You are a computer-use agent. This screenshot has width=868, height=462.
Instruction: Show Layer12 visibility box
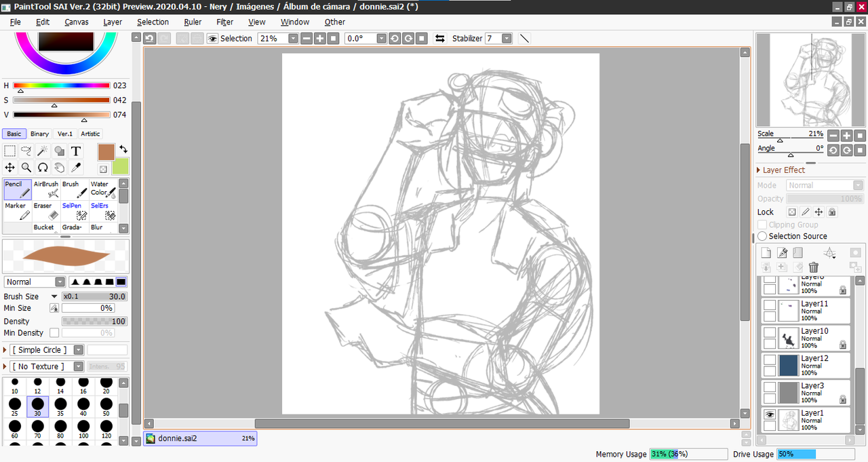[770, 360]
